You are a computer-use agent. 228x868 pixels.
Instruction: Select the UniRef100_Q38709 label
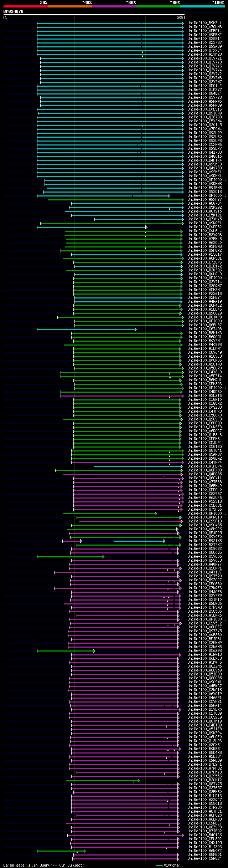[204, 117]
